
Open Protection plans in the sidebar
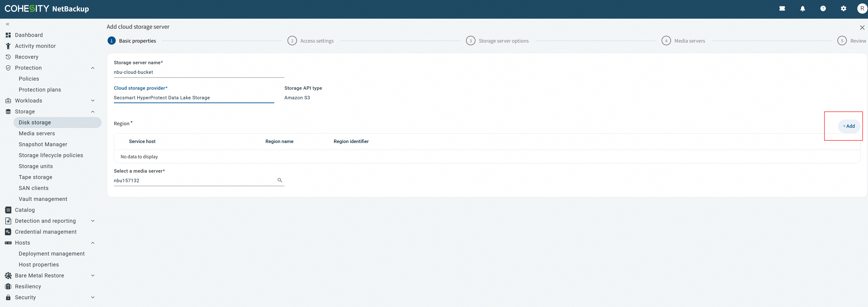point(40,90)
